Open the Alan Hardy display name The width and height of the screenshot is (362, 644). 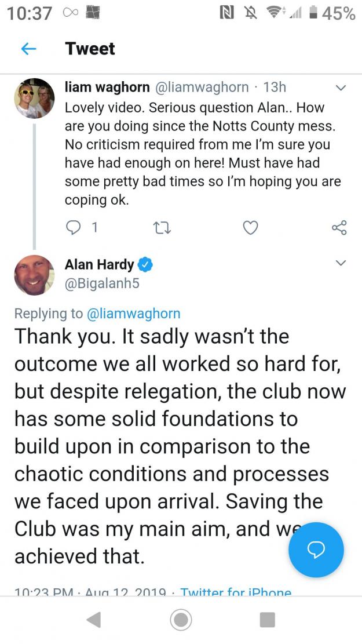[x=99, y=265]
